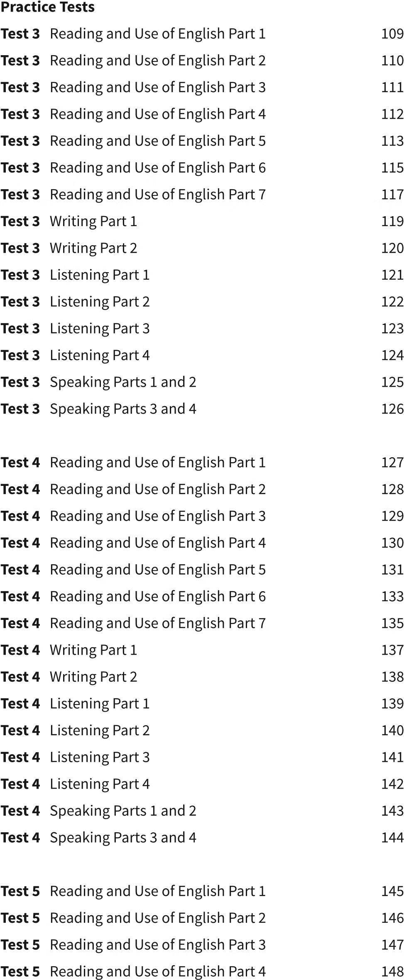Open Test 4 Reading and Use of English Part 6

(157, 596)
